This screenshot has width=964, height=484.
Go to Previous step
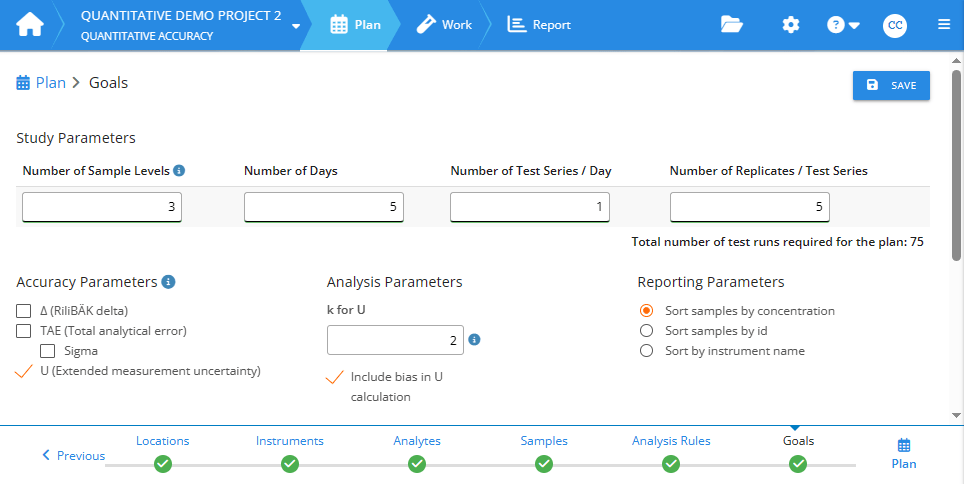pyautogui.click(x=73, y=456)
